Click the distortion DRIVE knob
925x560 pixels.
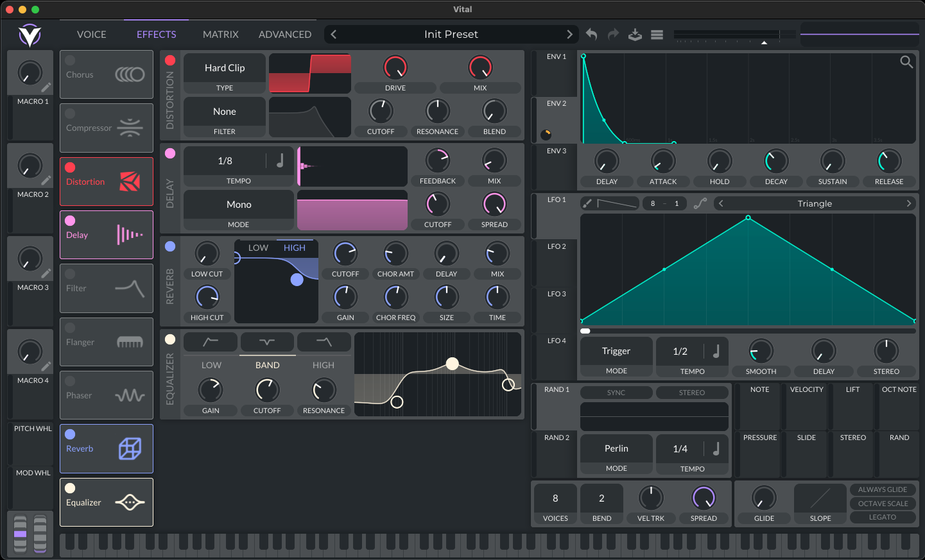[395, 67]
